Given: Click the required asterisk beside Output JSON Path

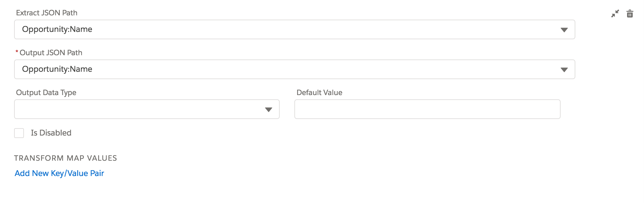Looking at the screenshot, I should pos(17,52).
